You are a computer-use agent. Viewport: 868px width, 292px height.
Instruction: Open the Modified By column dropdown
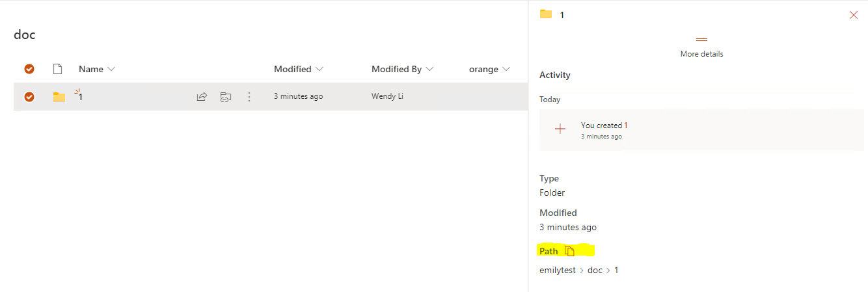(429, 69)
